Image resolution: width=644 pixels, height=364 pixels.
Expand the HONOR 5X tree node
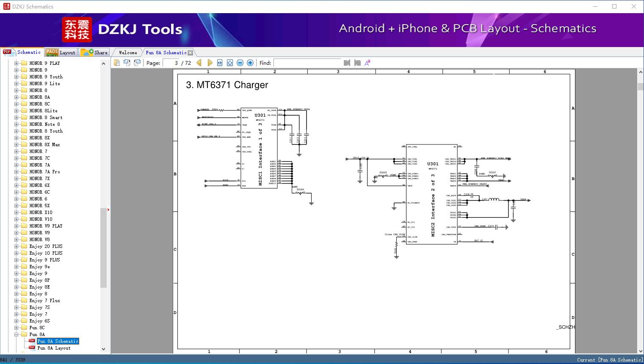click(x=17, y=206)
